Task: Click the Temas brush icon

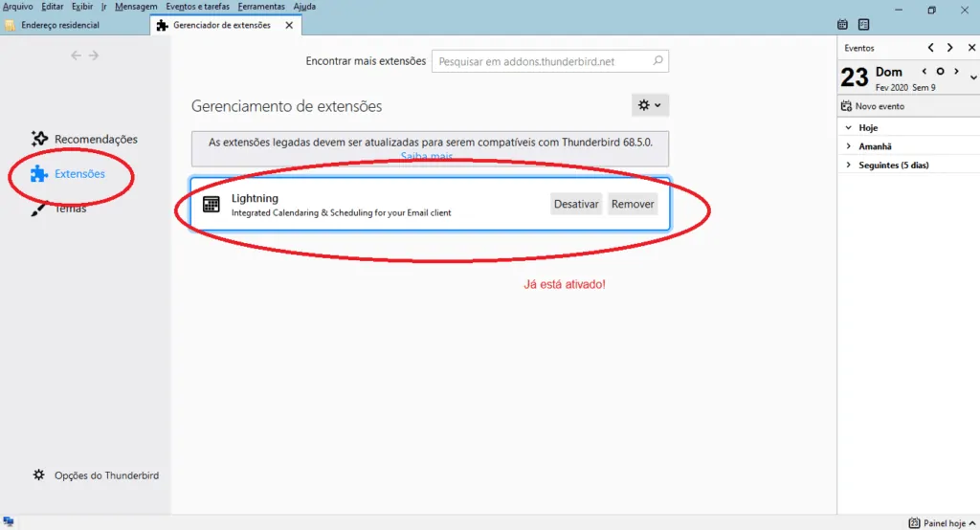Action: pos(38,210)
